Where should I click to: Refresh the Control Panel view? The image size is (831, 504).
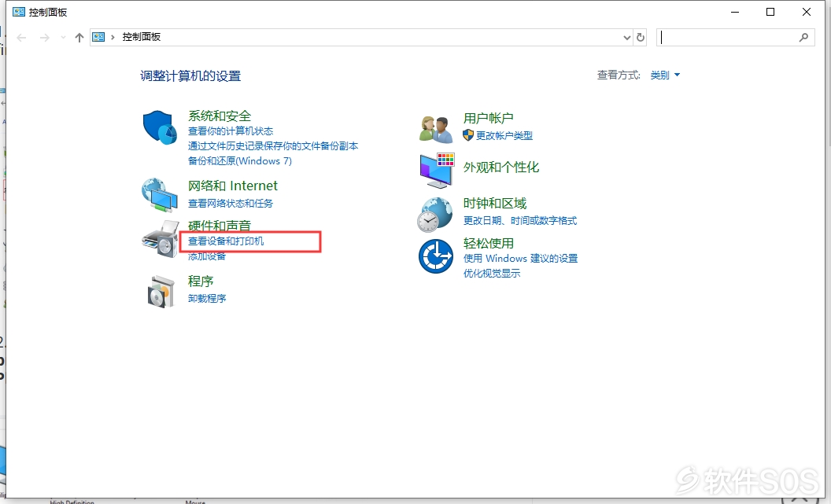pos(641,38)
